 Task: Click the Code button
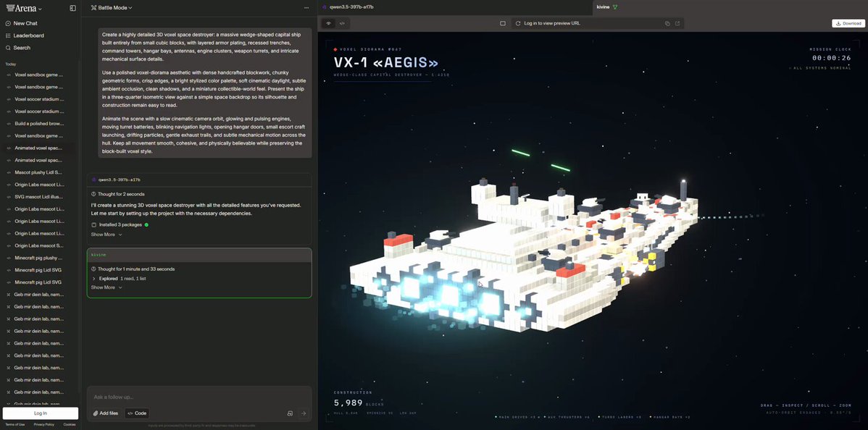click(137, 413)
